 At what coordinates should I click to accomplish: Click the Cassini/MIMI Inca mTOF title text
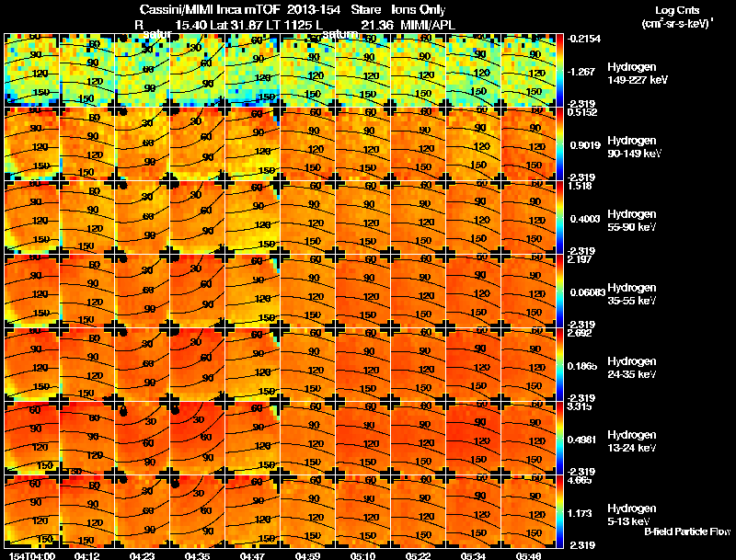click(210, 9)
